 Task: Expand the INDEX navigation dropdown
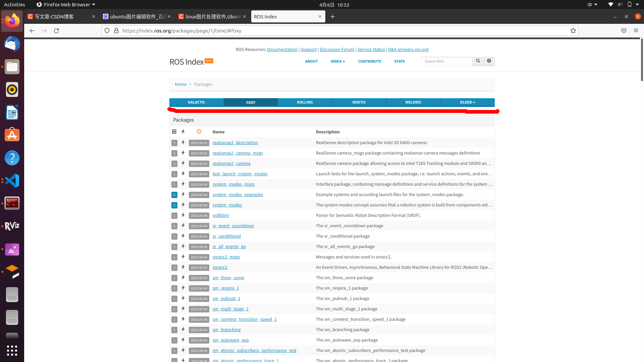337,61
